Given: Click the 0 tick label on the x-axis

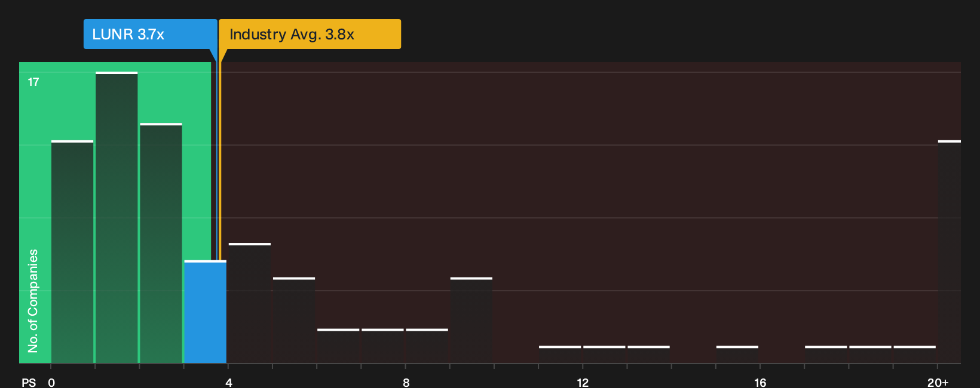Looking at the screenshot, I should point(51,383).
